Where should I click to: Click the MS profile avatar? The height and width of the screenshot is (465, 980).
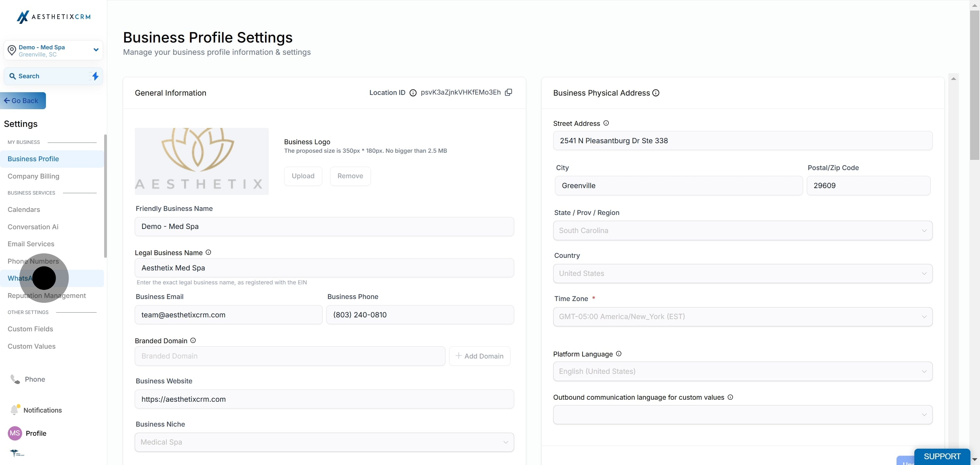coord(15,433)
